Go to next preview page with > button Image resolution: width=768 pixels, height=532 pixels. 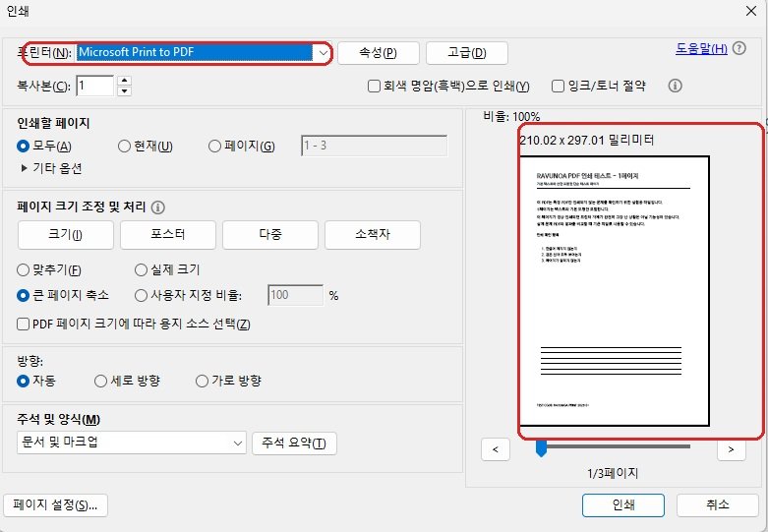(732, 449)
